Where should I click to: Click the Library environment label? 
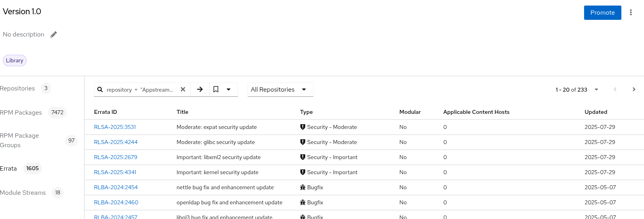click(x=15, y=61)
